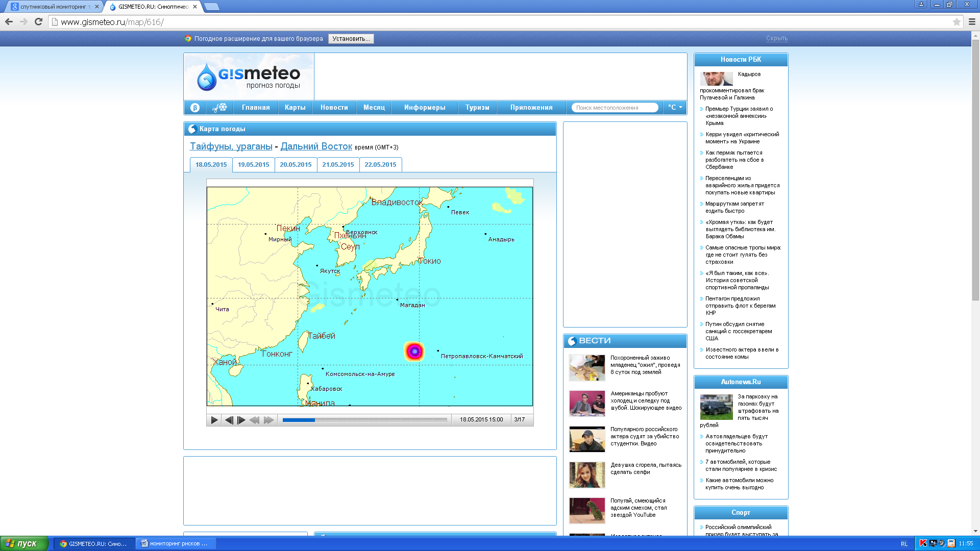Click the browser Back arrow
Image resolution: width=980 pixels, height=551 pixels.
[x=9, y=21]
